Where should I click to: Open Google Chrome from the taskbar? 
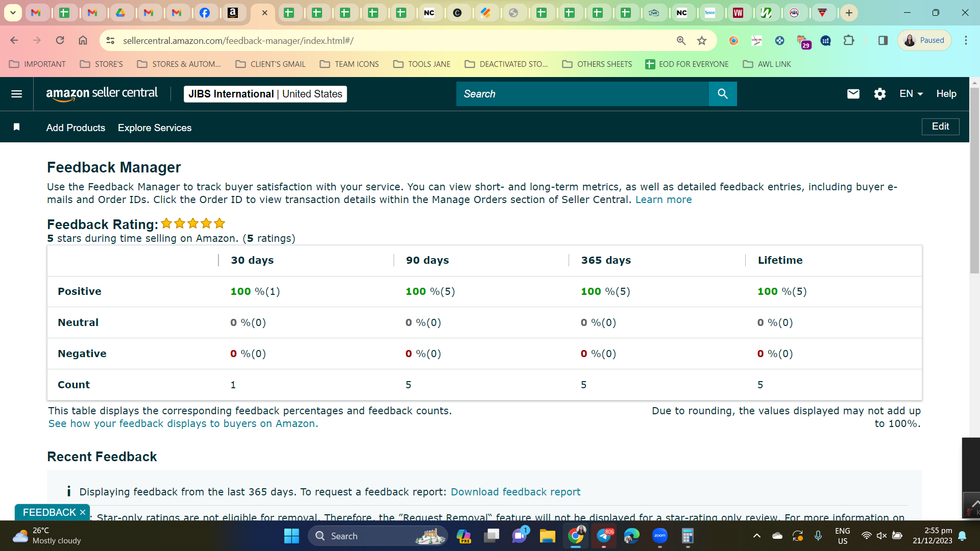[576, 536]
